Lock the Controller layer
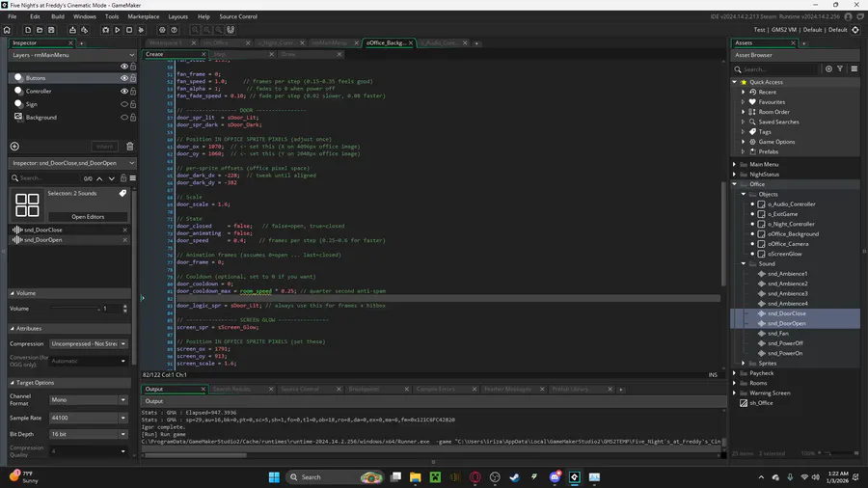868x488 pixels. click(133, 91)
